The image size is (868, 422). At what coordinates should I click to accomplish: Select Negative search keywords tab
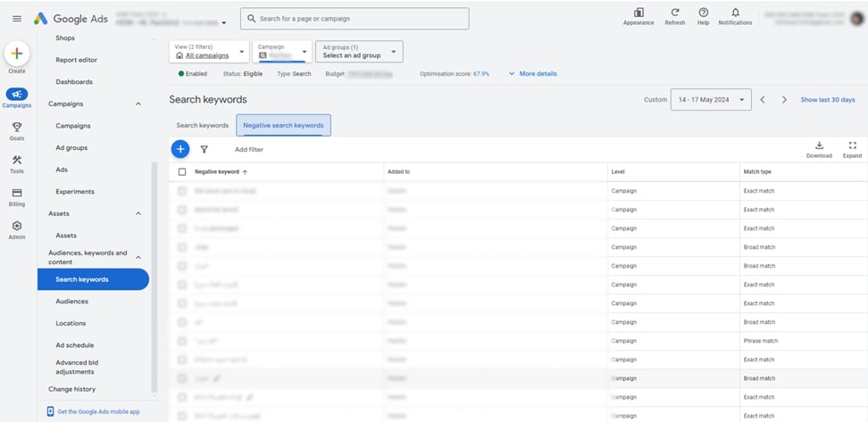point(283,126)
